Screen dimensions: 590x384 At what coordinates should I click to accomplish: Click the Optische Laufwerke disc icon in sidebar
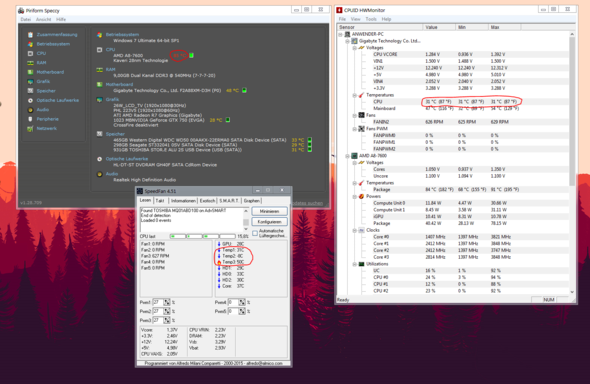click(30, 100)
